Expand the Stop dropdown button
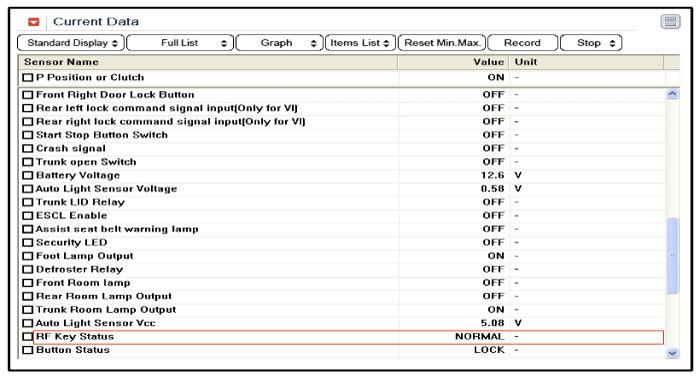700x377 pixels. click(x=591, y=43)
